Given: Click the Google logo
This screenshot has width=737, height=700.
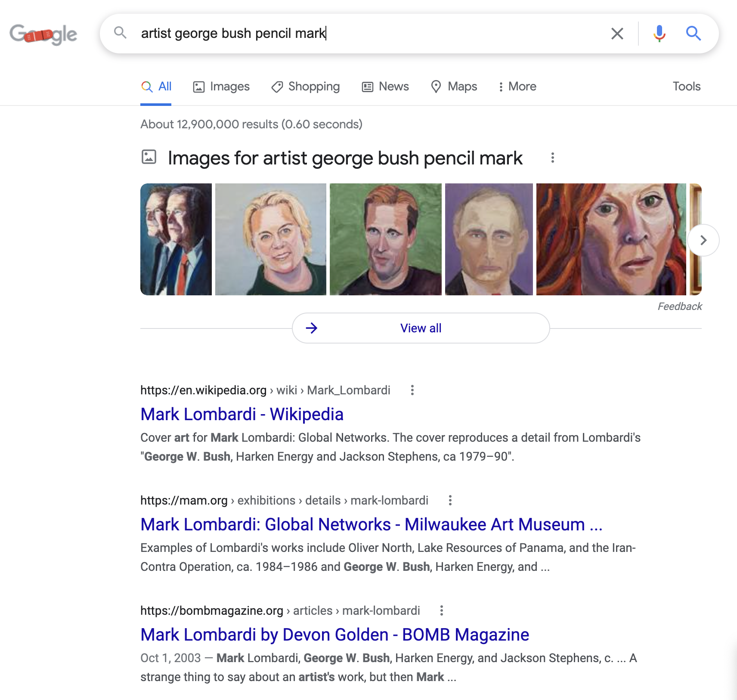Looking at the screenshot, I should coord(43,34).
